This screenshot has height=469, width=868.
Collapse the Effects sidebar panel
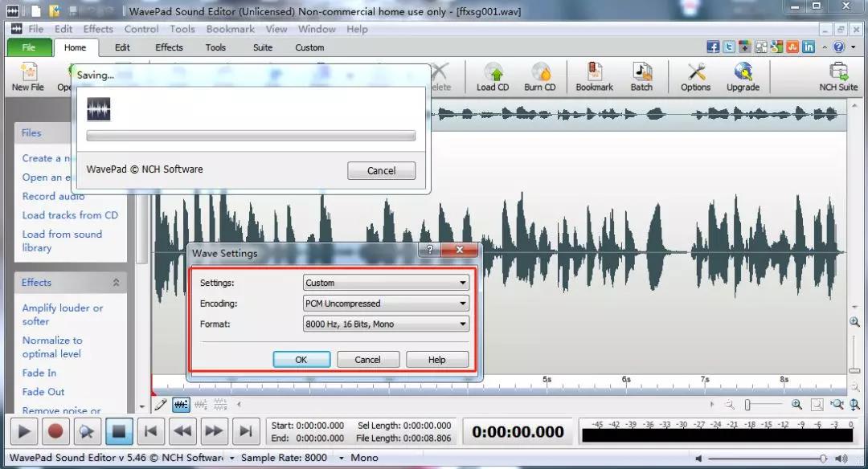click(117, 283)
